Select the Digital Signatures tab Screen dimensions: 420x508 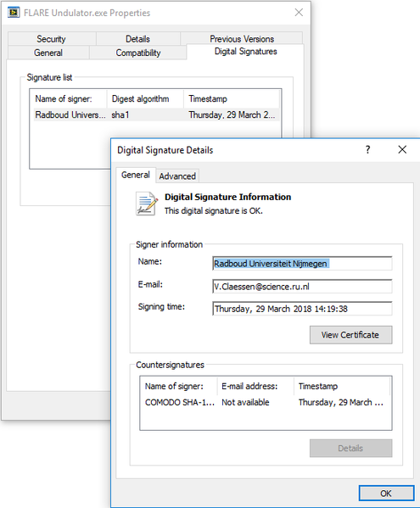246,52
